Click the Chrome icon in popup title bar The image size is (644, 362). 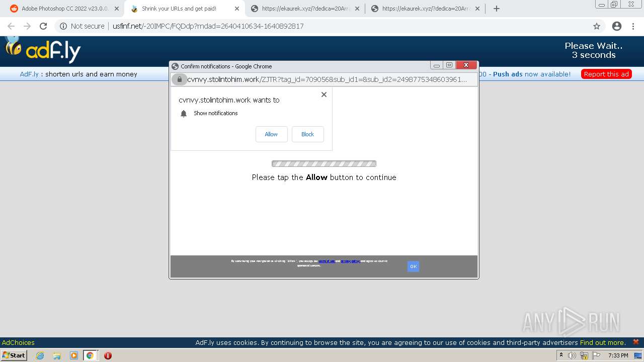pyautogui.click(x=175, y=66)
